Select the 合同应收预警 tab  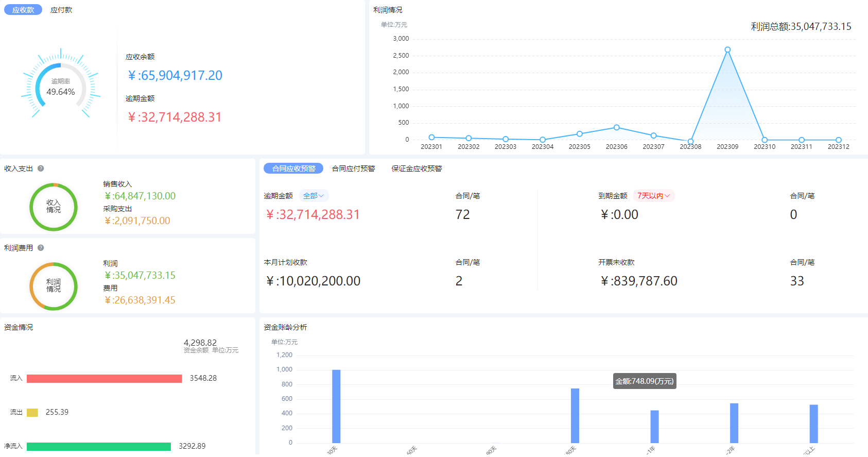coord(293,168)
